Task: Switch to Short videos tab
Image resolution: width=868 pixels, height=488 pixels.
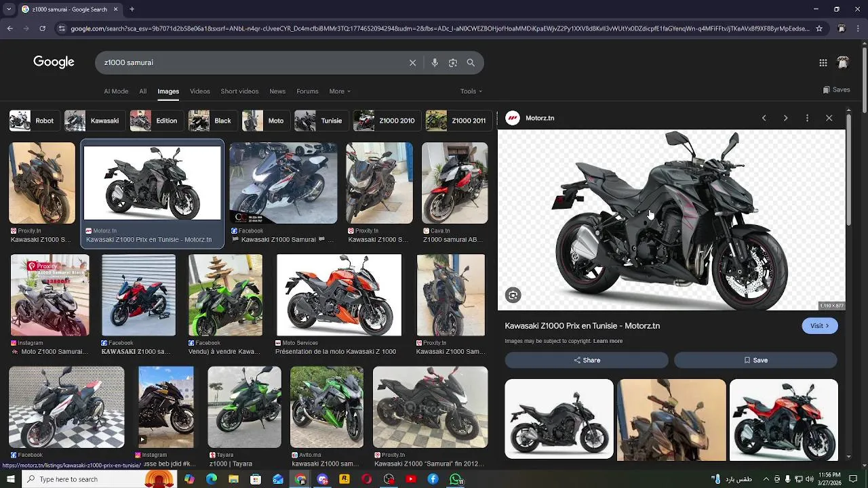Action: (x=239, y=91)
